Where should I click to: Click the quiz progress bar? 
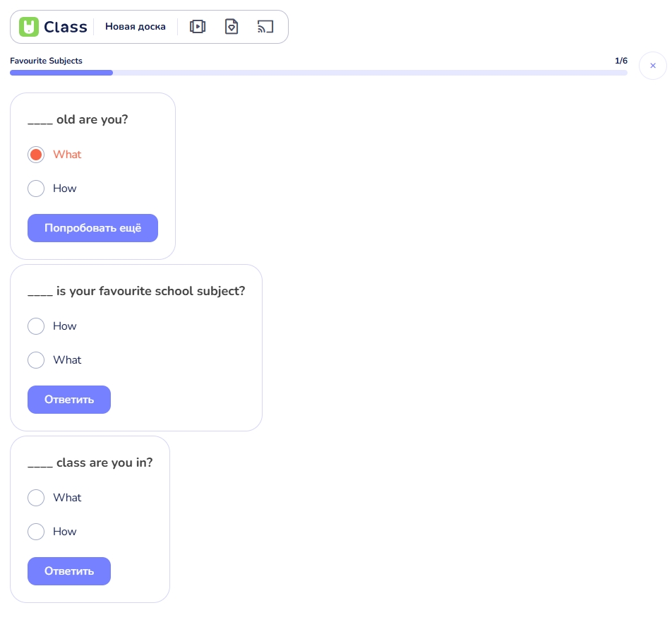point(318,73)
